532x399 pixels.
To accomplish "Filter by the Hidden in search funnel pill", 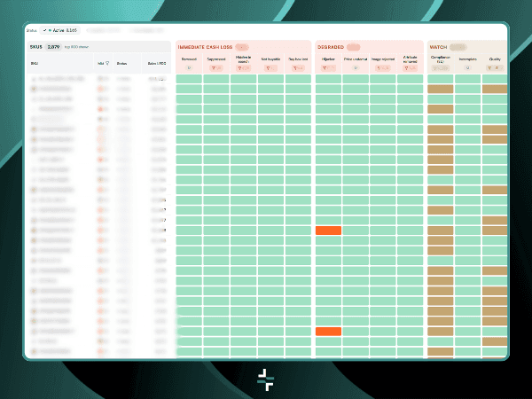I will tap(243, 68).
